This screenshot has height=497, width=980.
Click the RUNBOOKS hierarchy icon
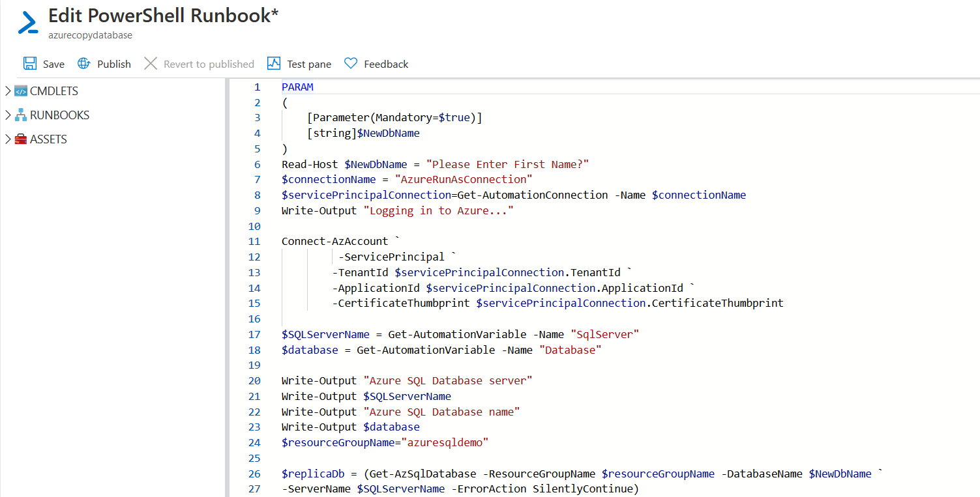[x=21, y=115]
